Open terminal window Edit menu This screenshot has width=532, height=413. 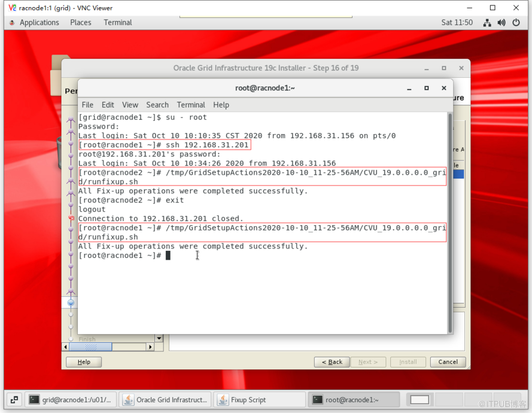(x=108, y=105)
